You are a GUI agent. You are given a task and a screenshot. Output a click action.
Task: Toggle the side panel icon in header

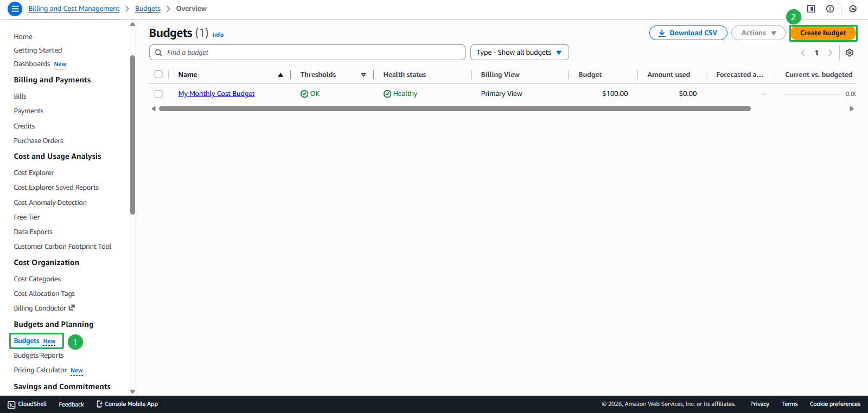(x=811, y=9)
